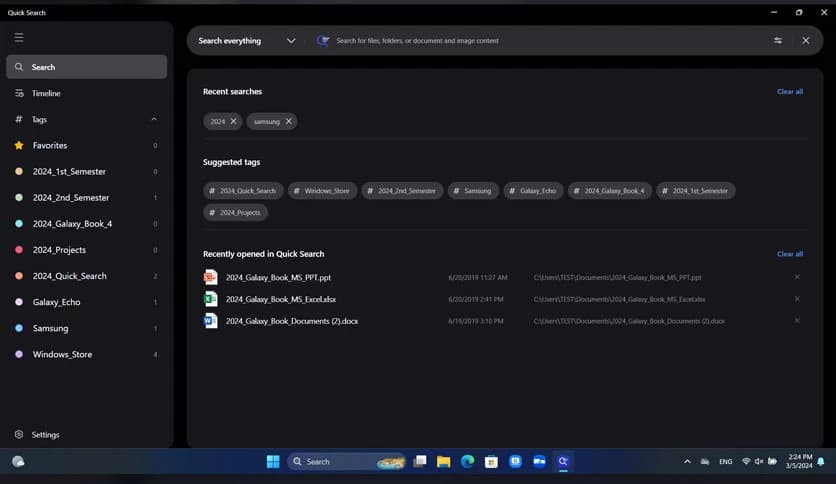Launch Microsoft Edge from the taskbar
The height and width of the screenshot is (484, 836).
[x=468, y=462]
